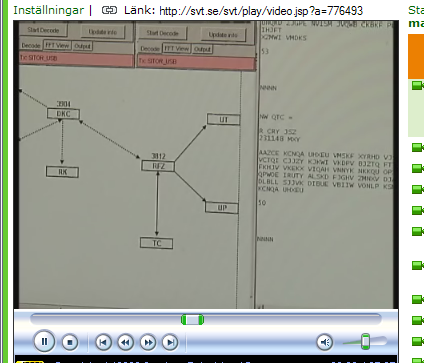The image size is (424, 363).
Task: Open the left Decode tab
Action: pyautogui.click(x=31, y=45)
